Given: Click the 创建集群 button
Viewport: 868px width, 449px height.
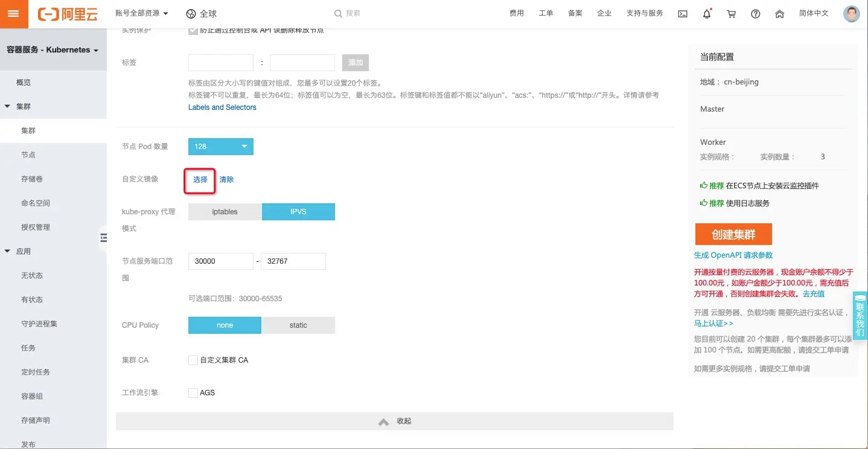Looking at the screenshot, I should 733,234.
